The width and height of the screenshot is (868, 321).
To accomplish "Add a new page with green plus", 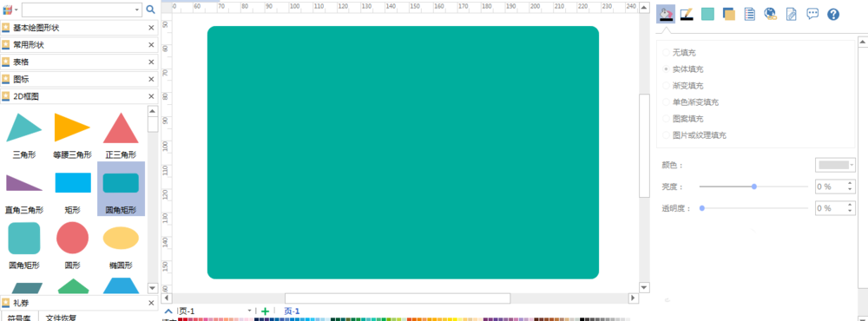I will (x=265, y=311).
